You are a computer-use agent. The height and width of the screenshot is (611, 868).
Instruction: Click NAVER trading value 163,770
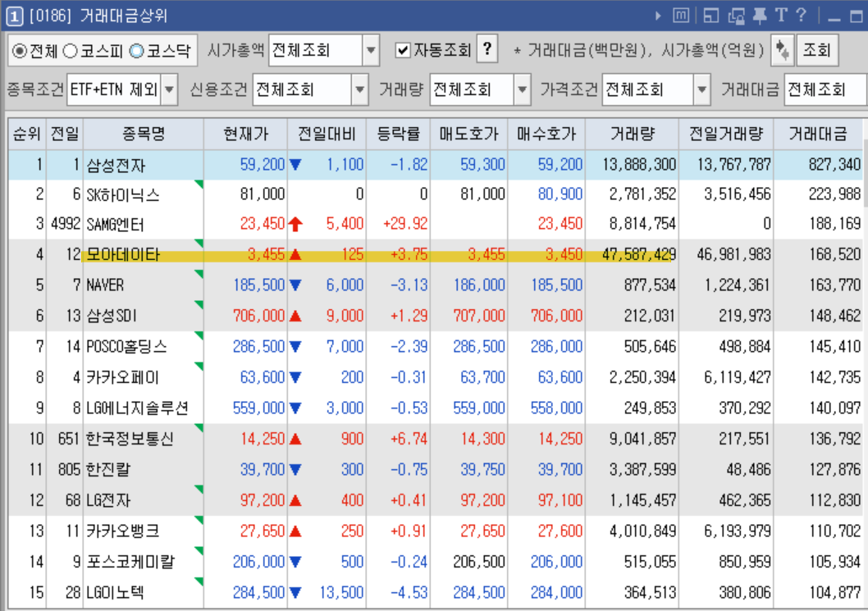coord(835,285)
